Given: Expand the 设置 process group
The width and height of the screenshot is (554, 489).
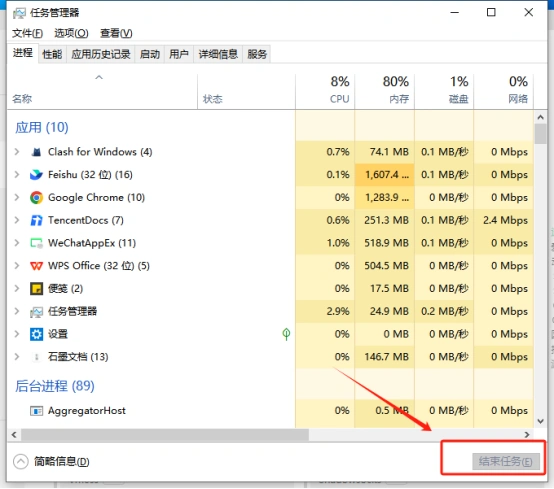Looking at the screenshot, I should [x=17, y=334].
